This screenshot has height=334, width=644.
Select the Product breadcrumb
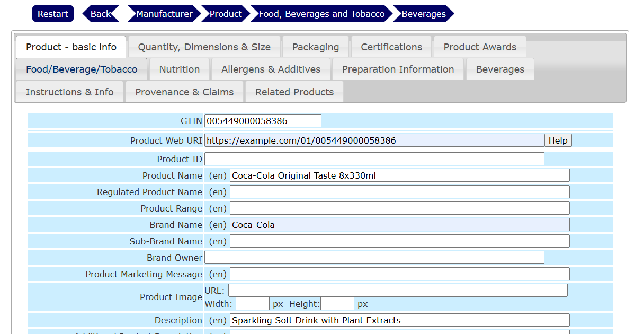pyautogui.click(x=226, y=14)
